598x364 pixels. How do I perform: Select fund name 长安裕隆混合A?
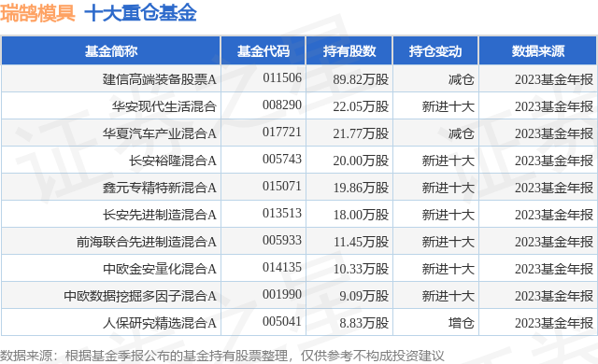[172, 161]
